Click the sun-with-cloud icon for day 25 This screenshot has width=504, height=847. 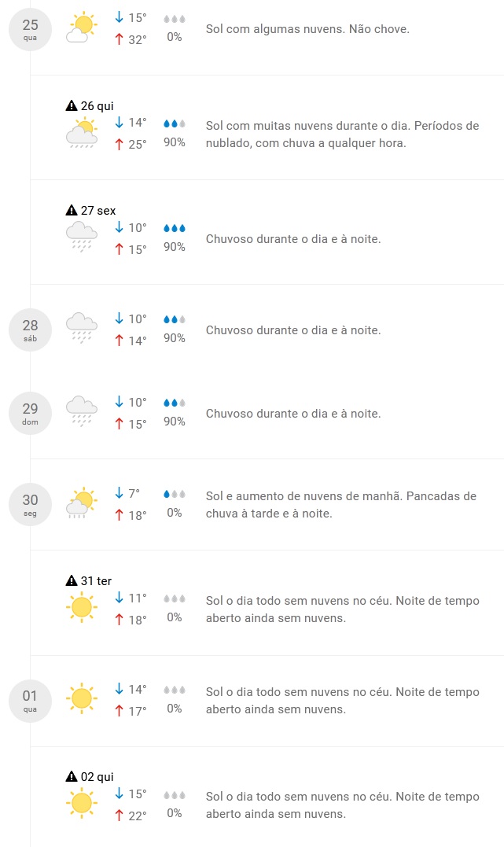81,28
